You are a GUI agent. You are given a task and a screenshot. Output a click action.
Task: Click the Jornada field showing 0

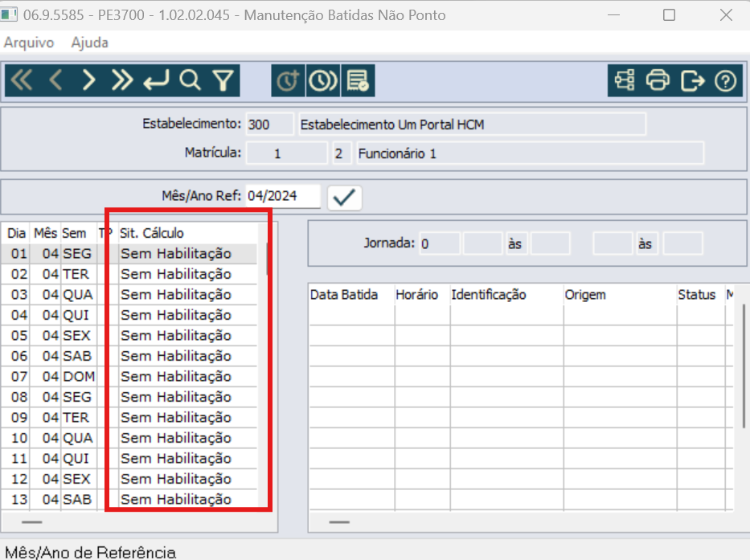pyautogui.click(x=440, y=244)
